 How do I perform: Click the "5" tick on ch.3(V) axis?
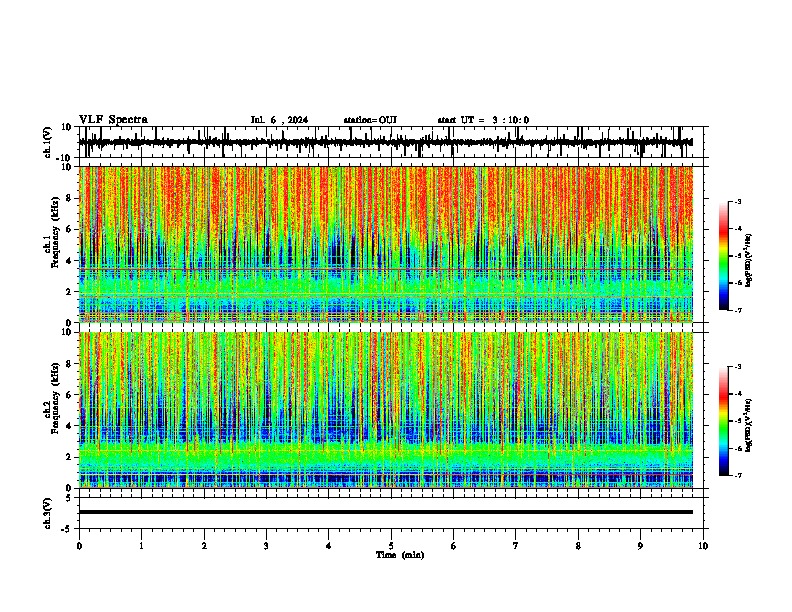(x=70, y=497)
